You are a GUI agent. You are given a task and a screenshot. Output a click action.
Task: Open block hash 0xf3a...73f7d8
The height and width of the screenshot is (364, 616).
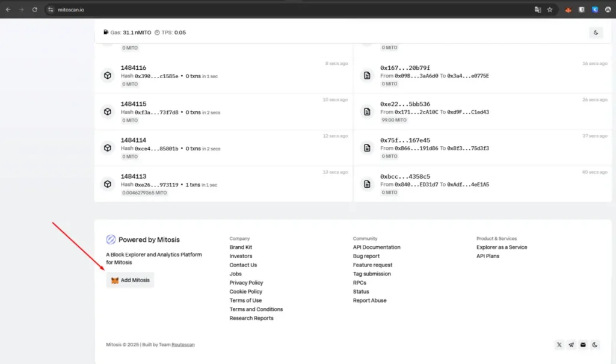click(156, 113)
